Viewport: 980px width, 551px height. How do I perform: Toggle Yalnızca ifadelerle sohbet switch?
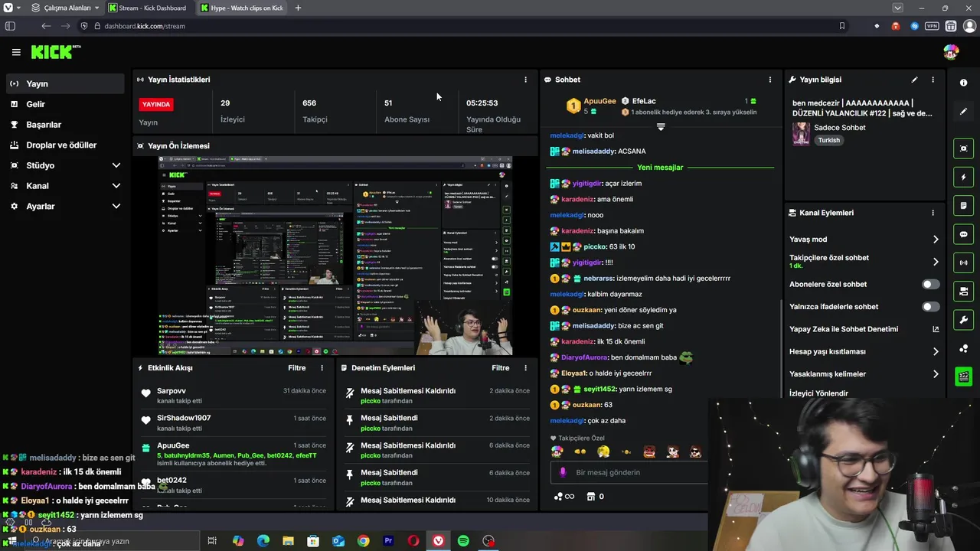point(930,307)
